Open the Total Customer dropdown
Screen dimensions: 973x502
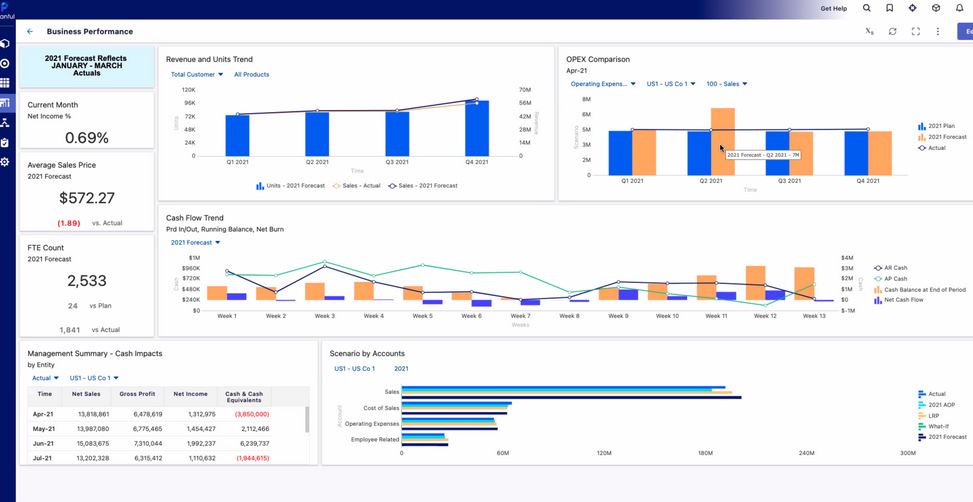point(197,74)
